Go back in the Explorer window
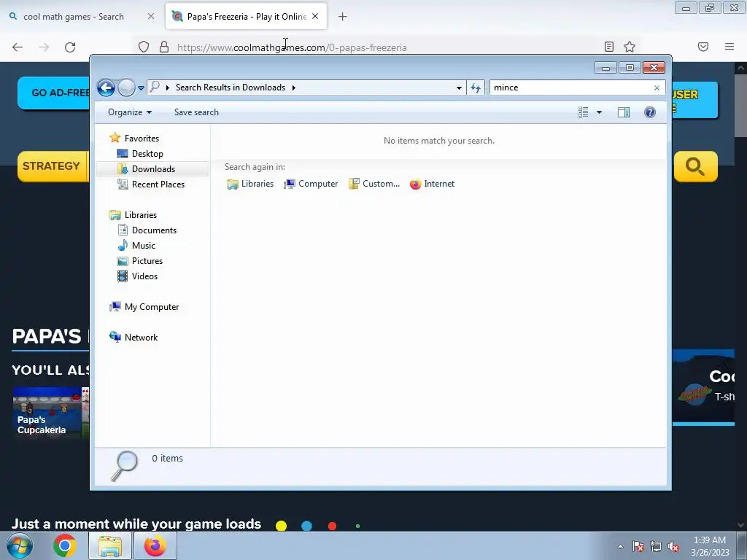 [106, 87]
